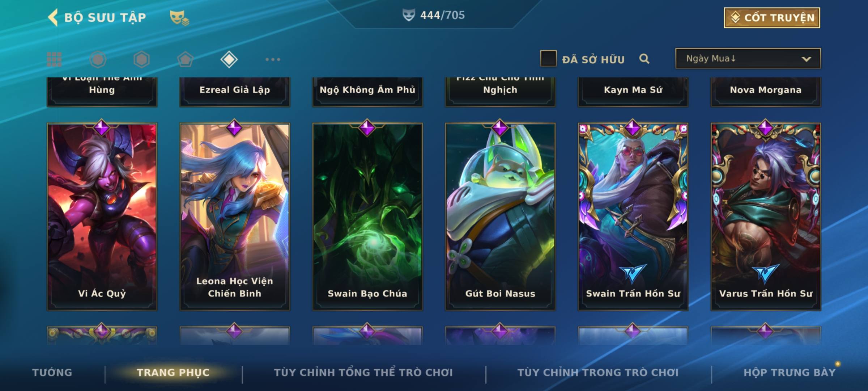Image resolution: width=868 pixels, height=391 pixels.
Task: Switch to the Tùy Chỉnh Tổng Thể Trò Chơi tab
Action: pyautogui.click(x=363, y=373)
